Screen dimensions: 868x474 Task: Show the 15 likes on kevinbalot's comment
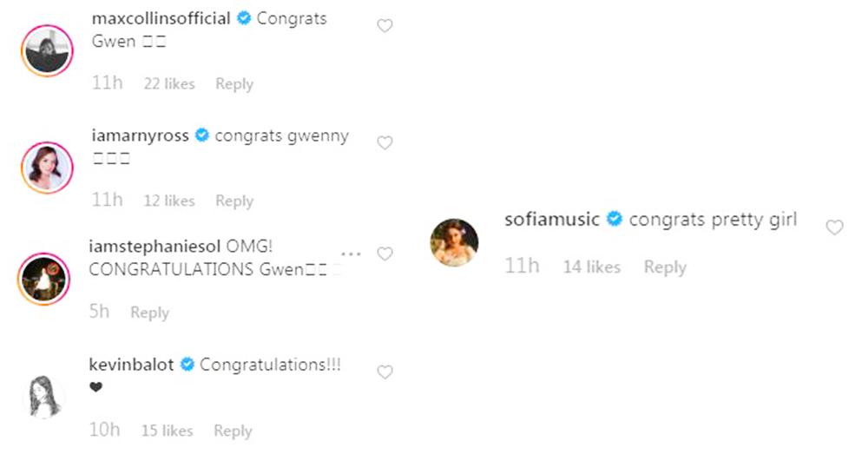tap(168, 431)
